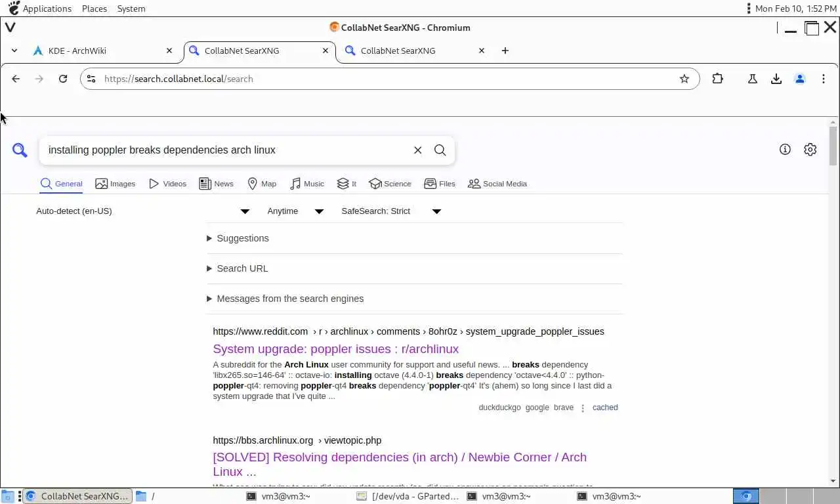Viewport: 840px width, 504px height.
Task: Open the SafeSearch: Strict dropdown
Action: [391, 211]
